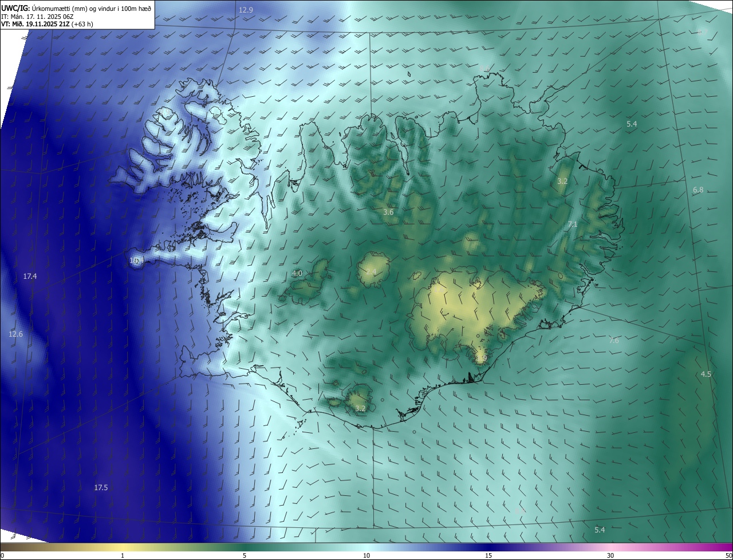Click the 17.4 value label on the map
Screen dimensions: 733x560
pyautogui.click(x=30, y=276)
